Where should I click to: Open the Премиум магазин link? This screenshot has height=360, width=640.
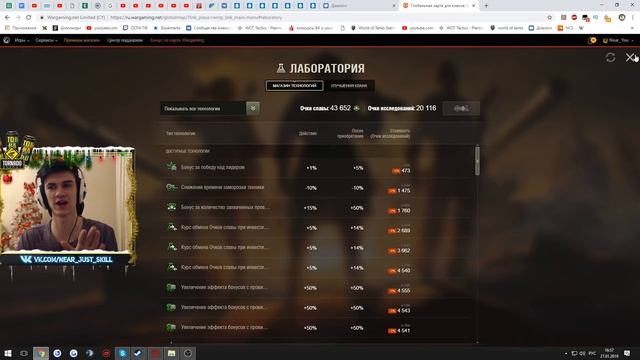pos(82,40)
